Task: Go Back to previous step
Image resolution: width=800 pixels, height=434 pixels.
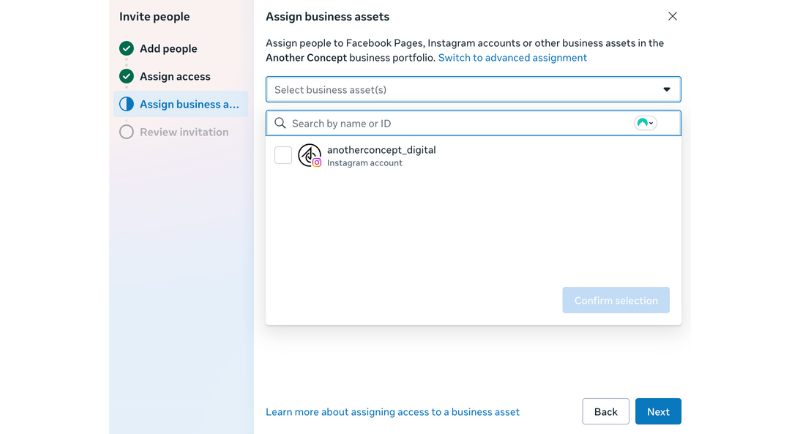Action: pyautogui.click(x=606, y=412)
